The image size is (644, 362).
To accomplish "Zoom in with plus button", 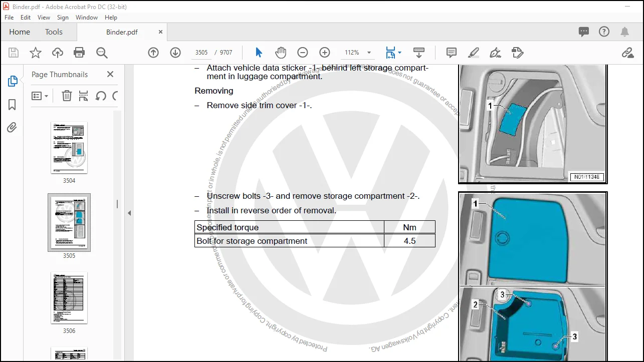I will (x=325, y=53).
